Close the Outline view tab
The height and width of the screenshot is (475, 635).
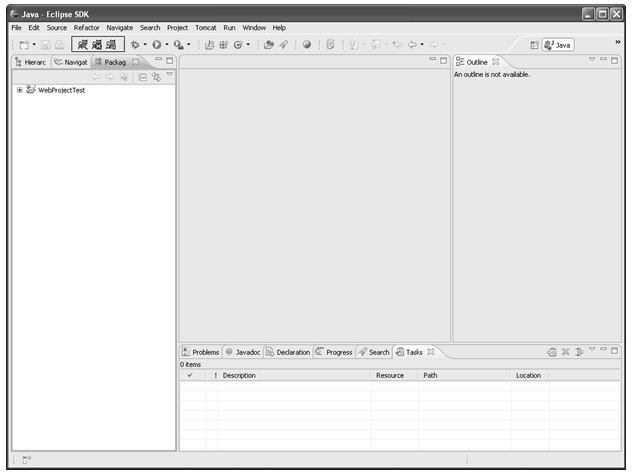pyautogui.click(x=496, y=62)
